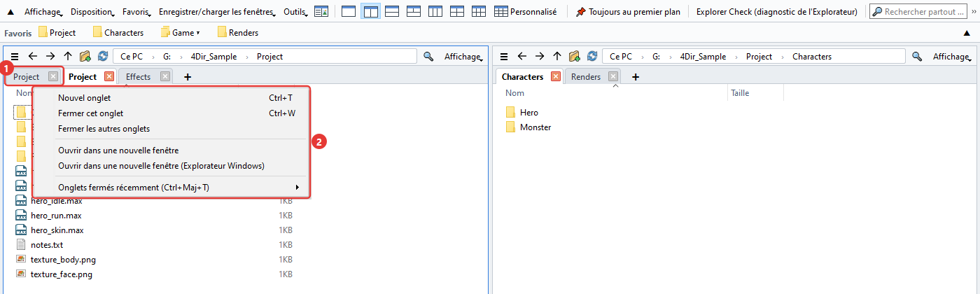980x294 pixels.
Task: Open the Project favorite folder in Favoris bar
Action: (x=57, y=33)
